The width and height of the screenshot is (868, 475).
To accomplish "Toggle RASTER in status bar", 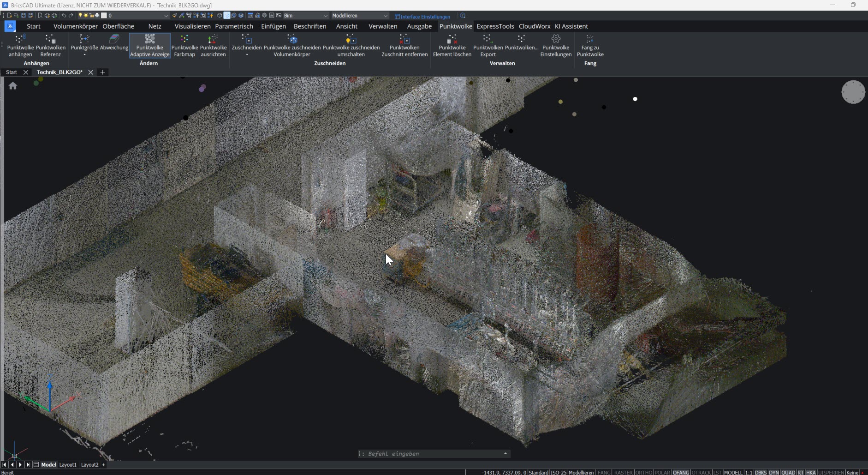I will [x=623, y=472].
